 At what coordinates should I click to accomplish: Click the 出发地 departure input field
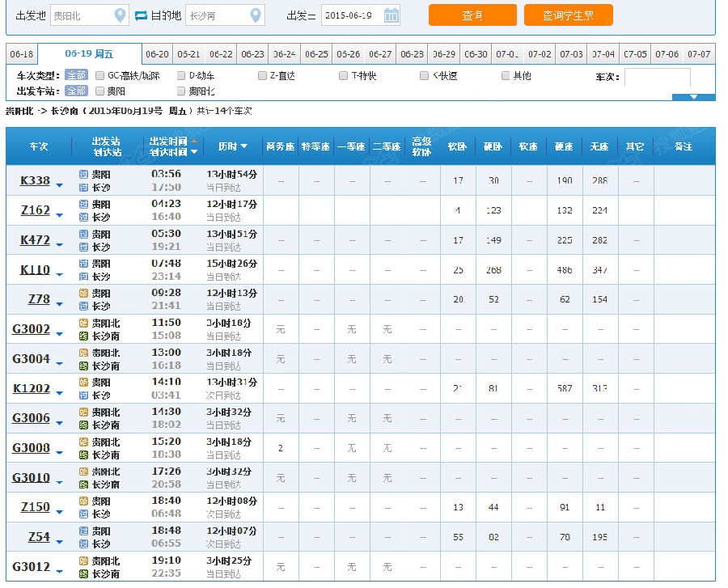click(89, 15)
